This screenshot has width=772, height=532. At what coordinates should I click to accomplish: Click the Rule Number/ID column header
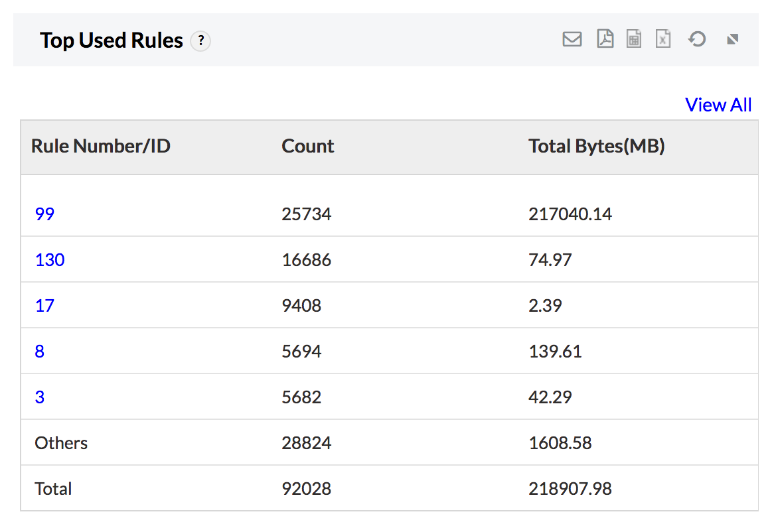pyautogui.click(x=101, y=146)
